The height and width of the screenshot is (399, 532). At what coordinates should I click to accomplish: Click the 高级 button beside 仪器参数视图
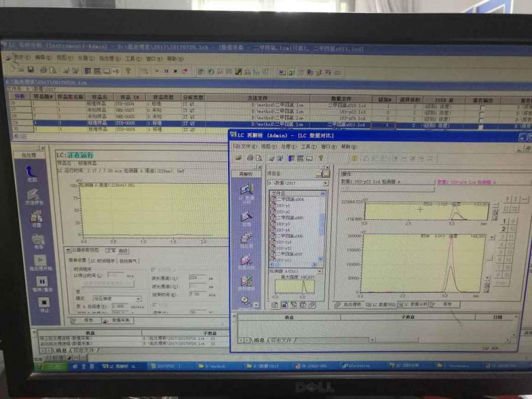[122, 251]
